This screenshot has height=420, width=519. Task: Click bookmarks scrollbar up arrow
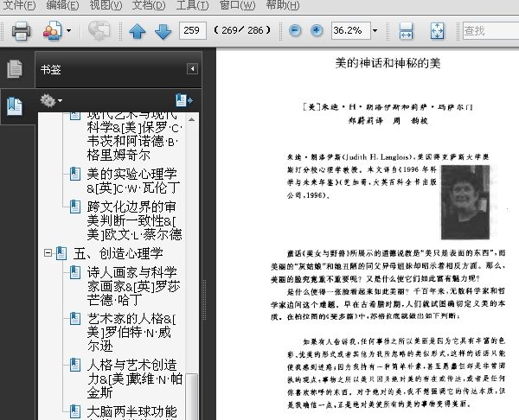tap(191, 119)
